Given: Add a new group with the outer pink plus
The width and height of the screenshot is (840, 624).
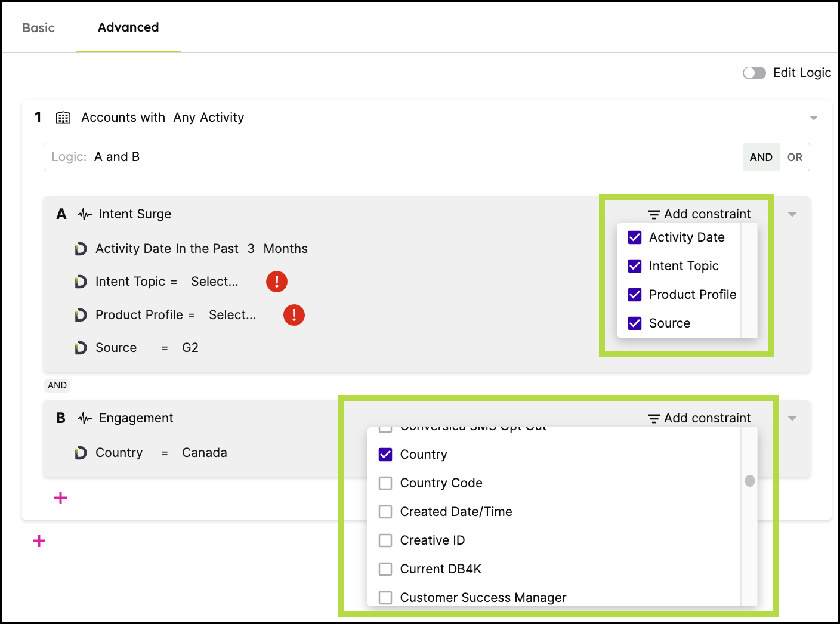Looking at the screenshot, I should click(39, 540).
